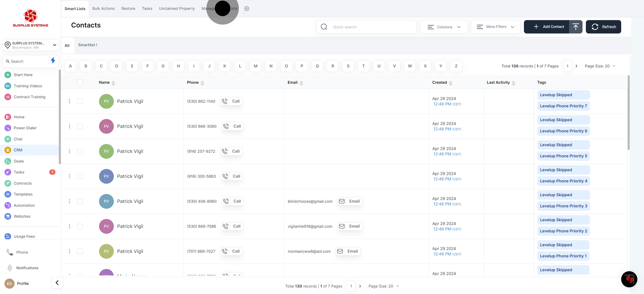Click the lightning bolt icon in sidebar search
Screen dimensions: 644x294
(53, 60)
